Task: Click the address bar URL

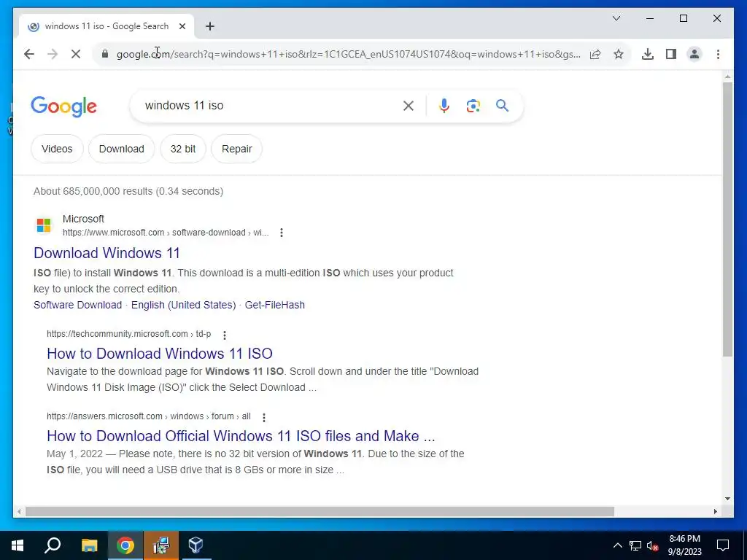Action: (x=348, y=54)
